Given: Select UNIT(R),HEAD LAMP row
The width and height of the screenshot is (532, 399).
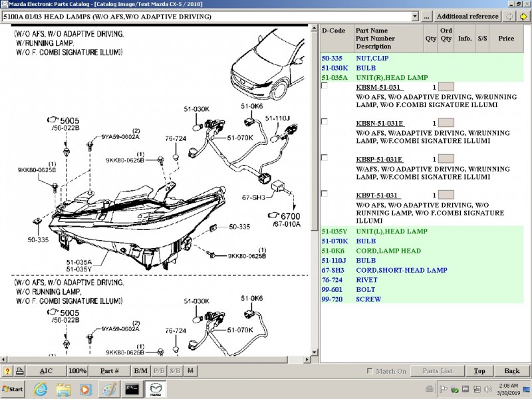Looking at the screenshot, I should 422,77.
